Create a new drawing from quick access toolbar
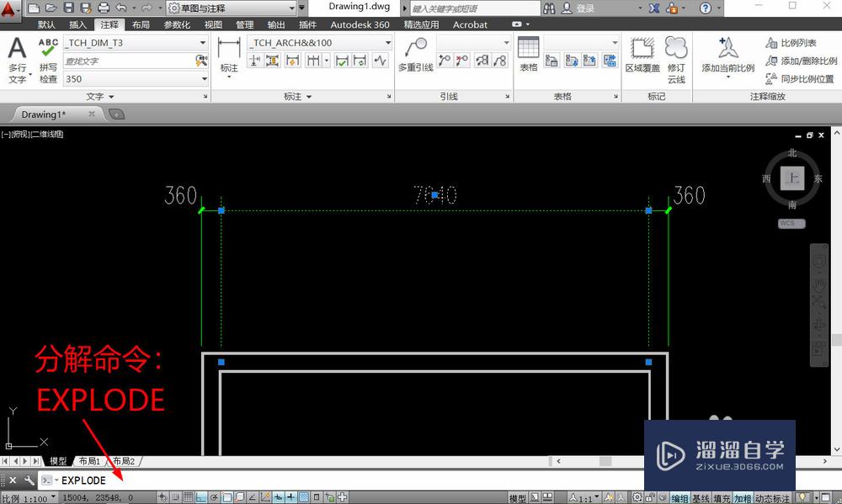Image resolution: width=842 pixels, height=504 pixels. coord(34,8)
